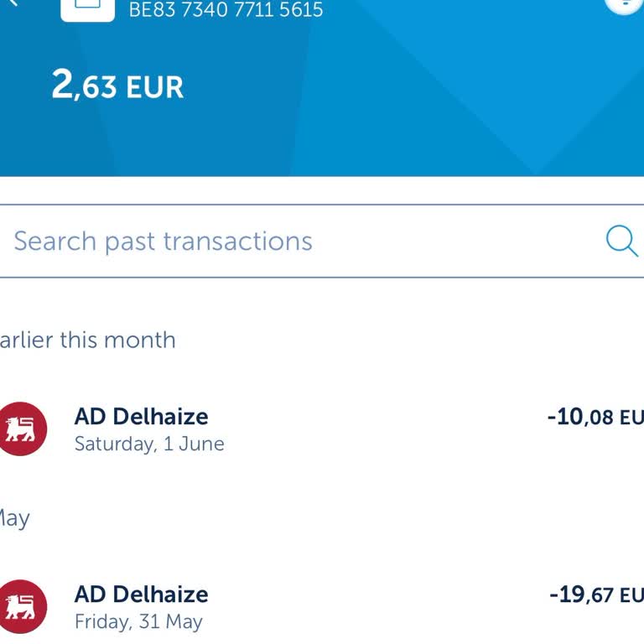
Task: Select the "Friday, 31 May" date text
Action: (x=138, y=621)
